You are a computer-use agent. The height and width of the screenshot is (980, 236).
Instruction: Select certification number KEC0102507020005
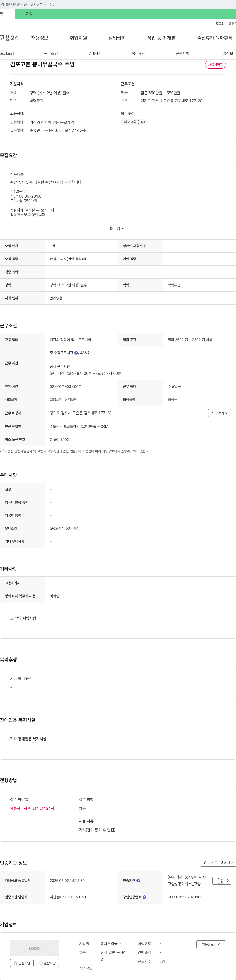pos(185,897)
